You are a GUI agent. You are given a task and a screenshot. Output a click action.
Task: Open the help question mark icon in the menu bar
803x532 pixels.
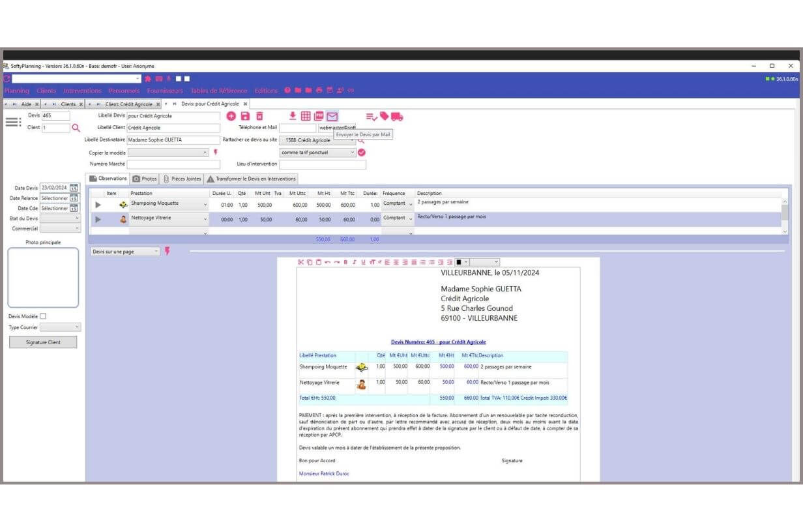pyautogui.click(x=287, y=91)
